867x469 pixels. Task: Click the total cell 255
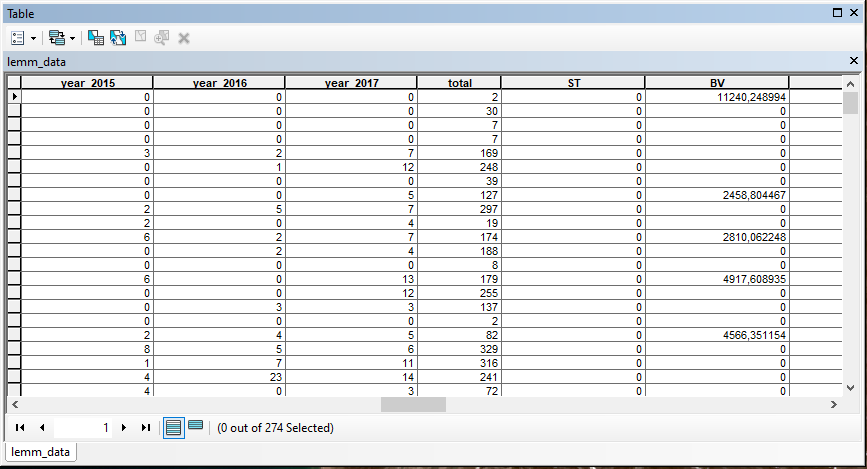point(459,293)
